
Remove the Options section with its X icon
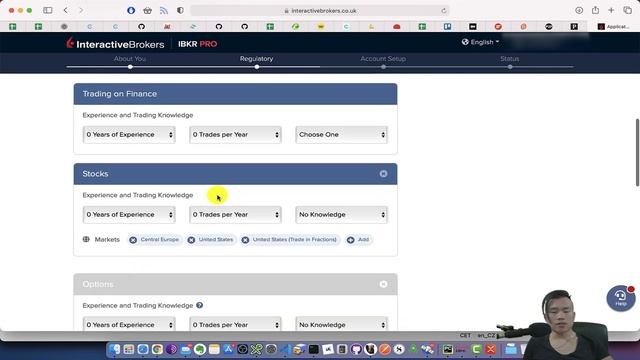383,284
